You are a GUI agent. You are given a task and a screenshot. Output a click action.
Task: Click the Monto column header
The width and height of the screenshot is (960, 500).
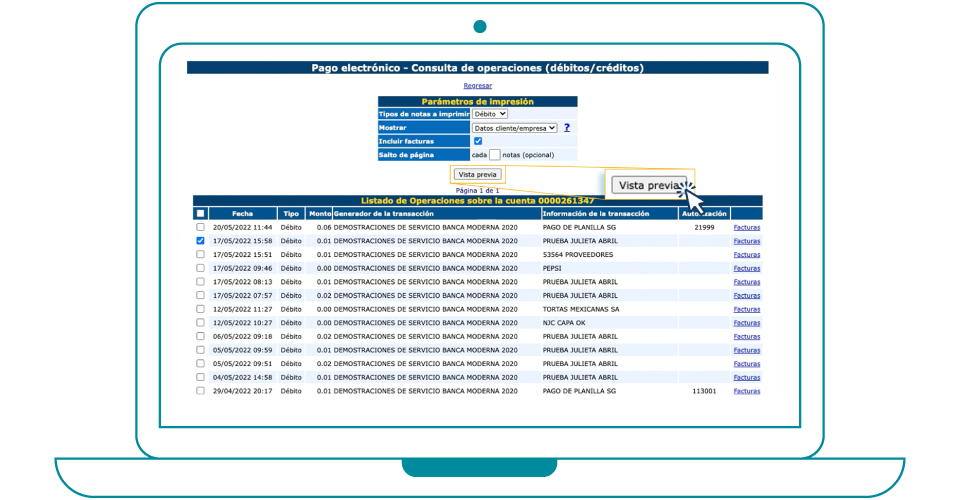point(319,214)
